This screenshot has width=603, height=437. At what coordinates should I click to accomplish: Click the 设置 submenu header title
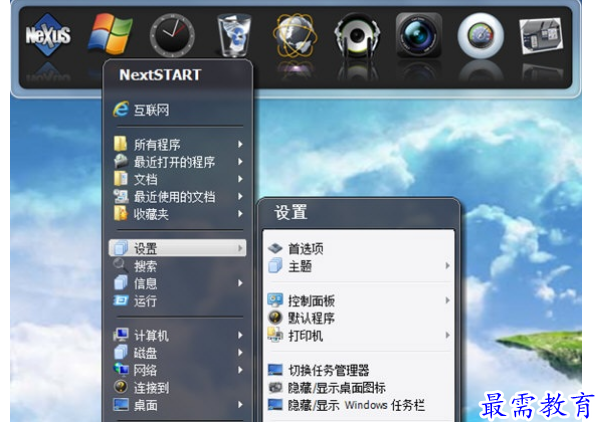coord(291,212)
